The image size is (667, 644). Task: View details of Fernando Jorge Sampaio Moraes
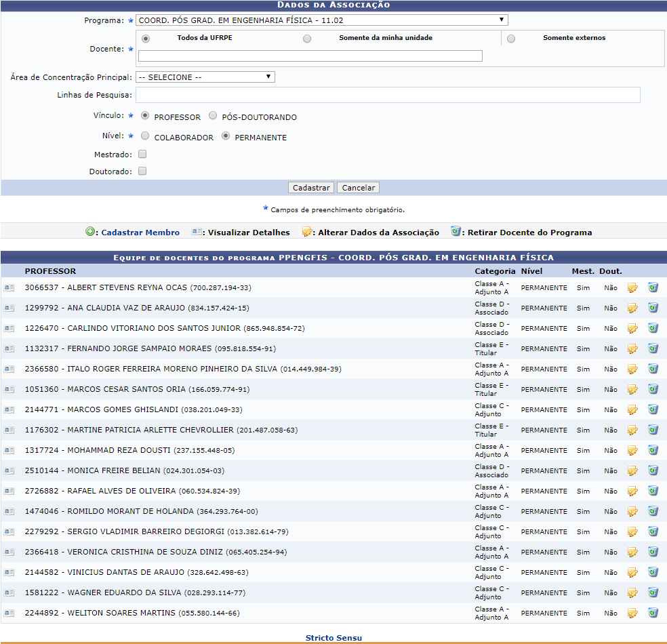(x=9, y=349)
